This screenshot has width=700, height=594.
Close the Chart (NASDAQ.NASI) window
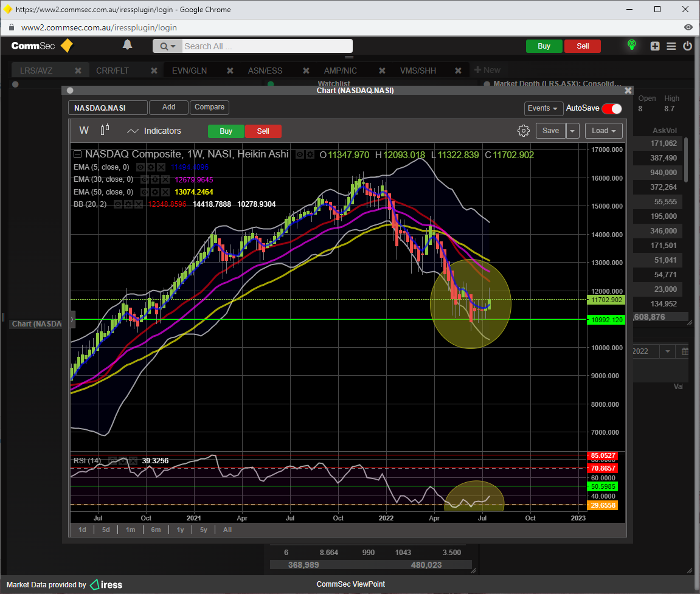[628, 91]
